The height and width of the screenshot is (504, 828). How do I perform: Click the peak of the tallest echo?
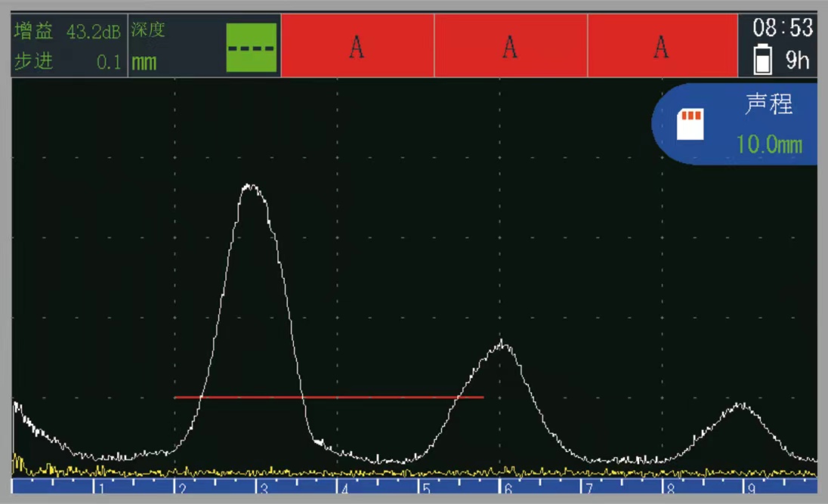click(x=250, y=185)
